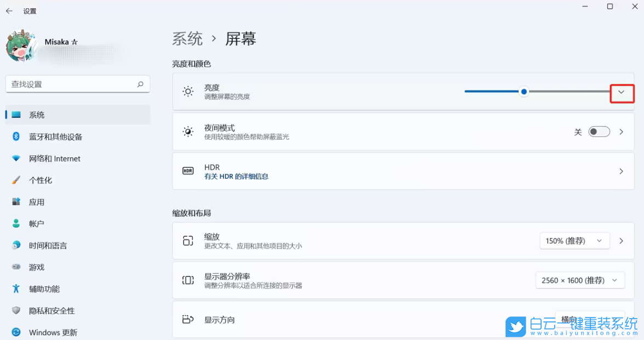Select 蓝牙和其他设备 settings icon
This screenshot has width=644, height=340.
15,137
